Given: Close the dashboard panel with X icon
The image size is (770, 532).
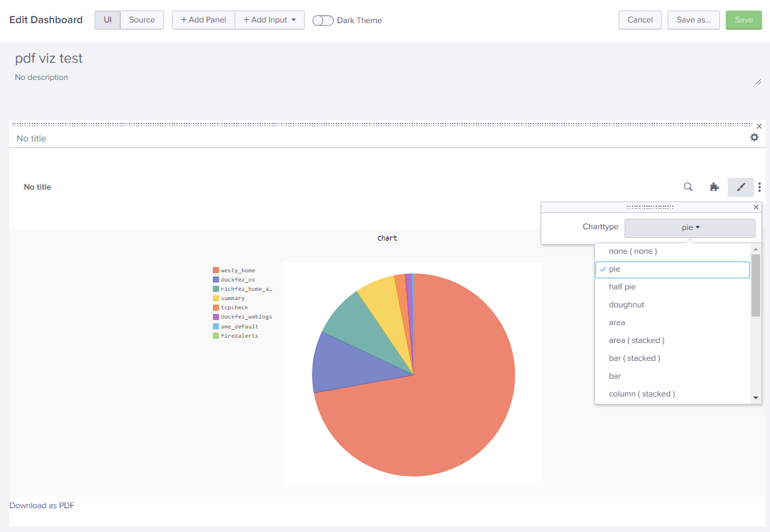Looking at the screenshot, I should 759,126.
